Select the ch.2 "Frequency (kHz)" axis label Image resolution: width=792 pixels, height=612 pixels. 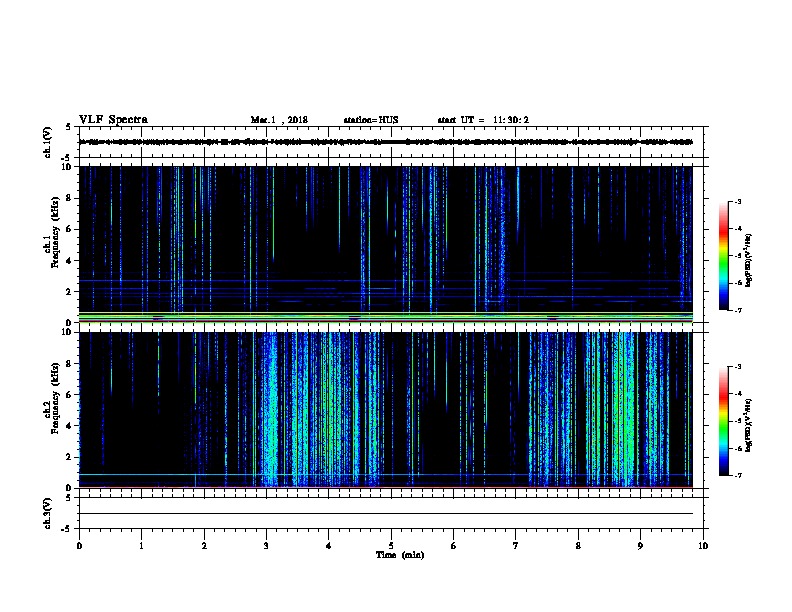55,398
